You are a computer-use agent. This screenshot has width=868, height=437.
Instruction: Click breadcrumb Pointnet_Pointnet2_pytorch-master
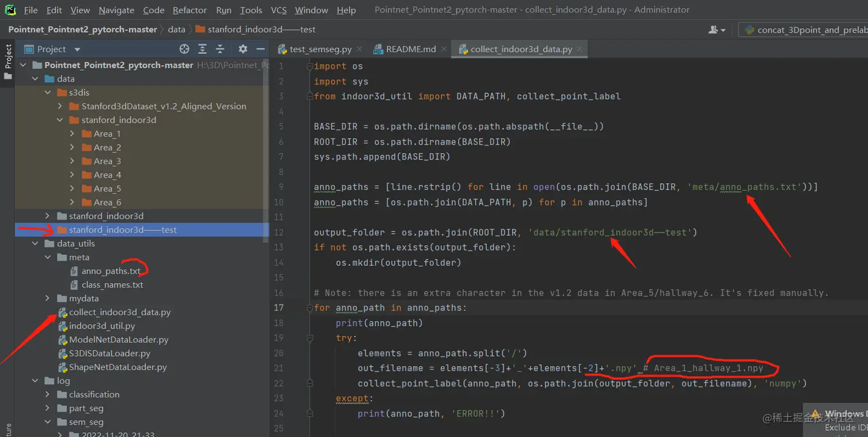(83, 29)
